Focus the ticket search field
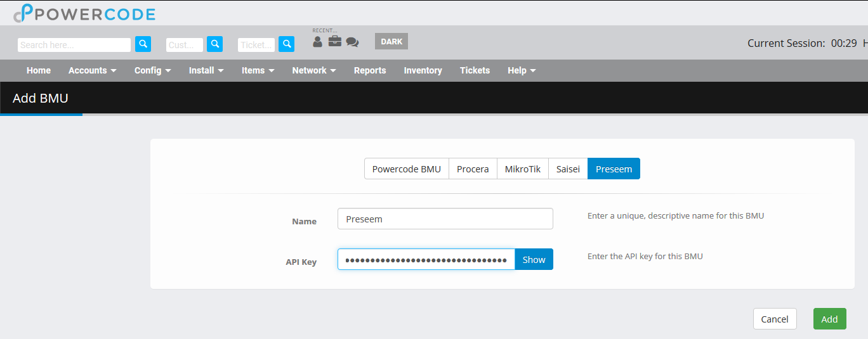This screenshot has width=868, height=339. (x=256, y=45)
